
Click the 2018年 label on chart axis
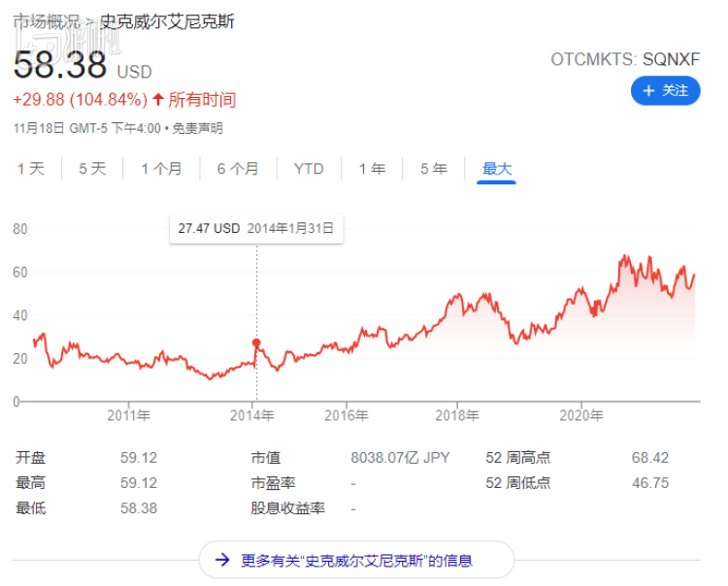(457, 415)
